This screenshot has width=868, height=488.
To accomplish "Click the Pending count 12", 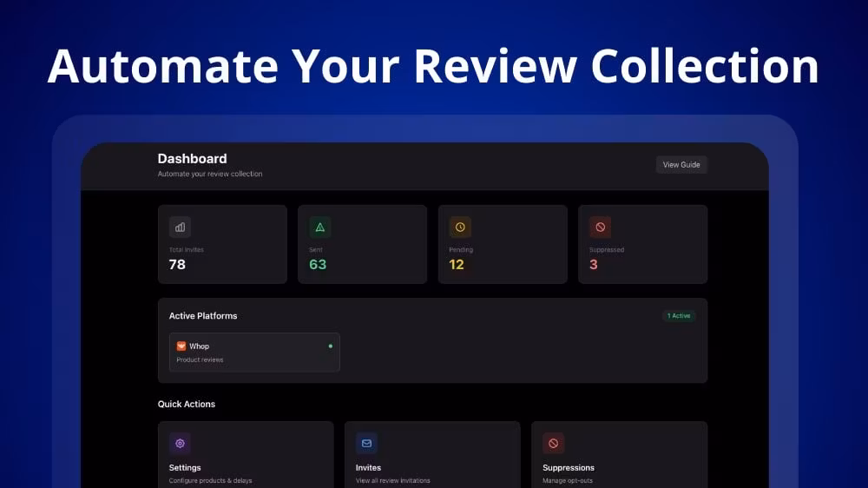I will 457,265.
